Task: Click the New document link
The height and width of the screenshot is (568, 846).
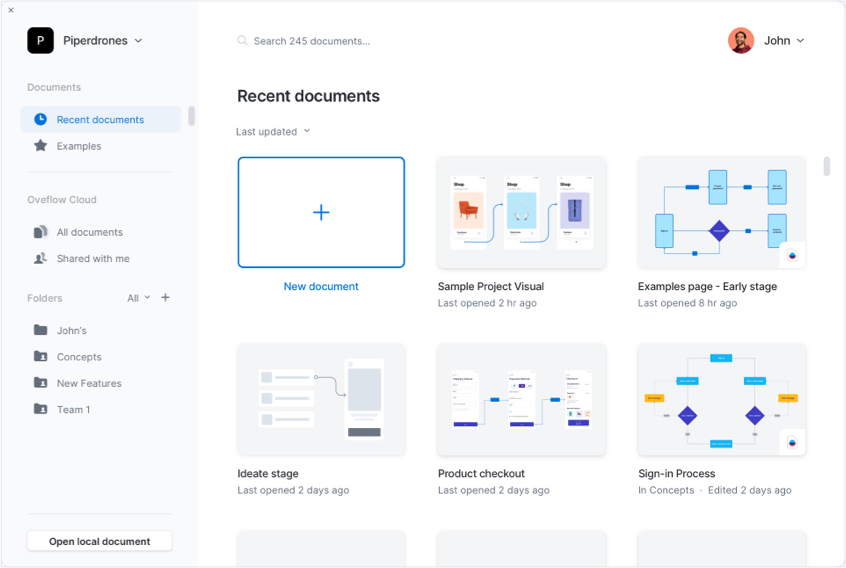Action: pos(321,286)
